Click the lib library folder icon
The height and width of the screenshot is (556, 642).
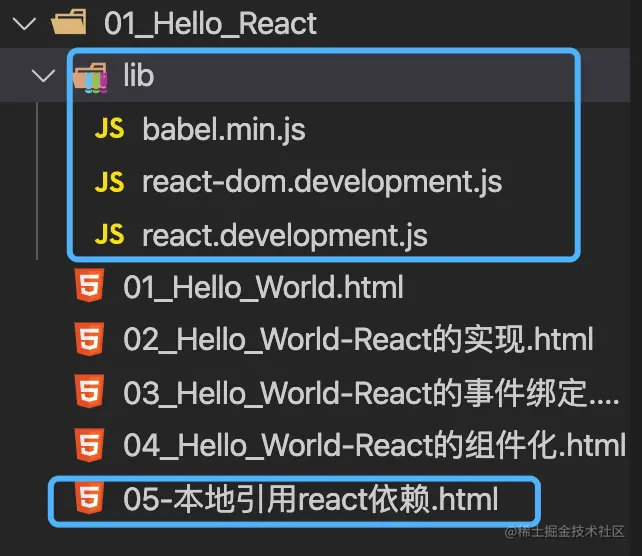tap(90, 78)
